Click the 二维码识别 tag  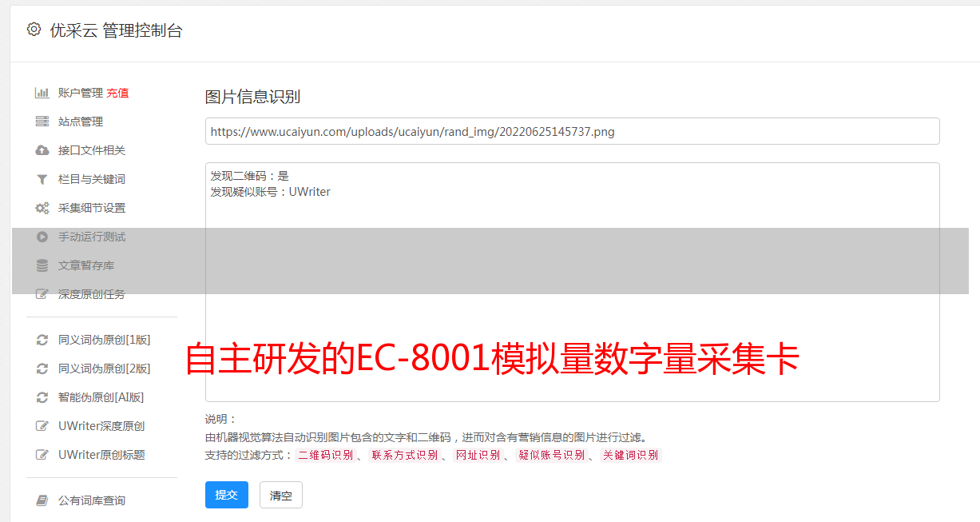pyautogui.click(x=326, y=455)
